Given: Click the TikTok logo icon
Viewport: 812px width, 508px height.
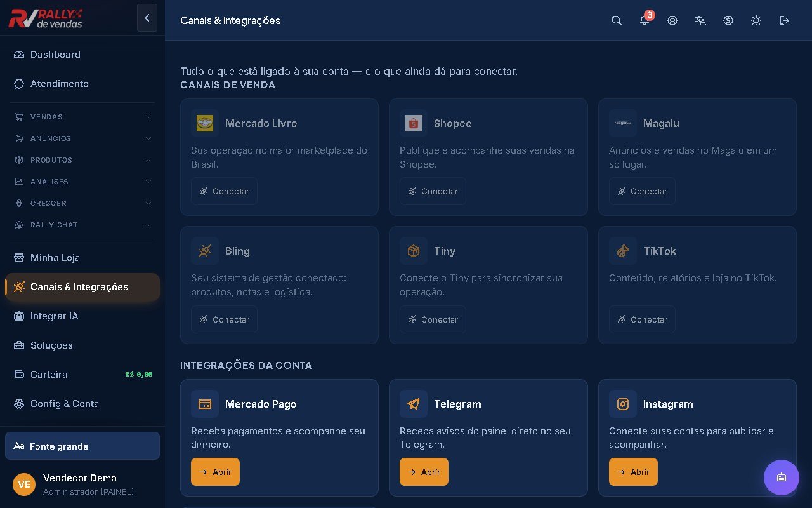Looking at the screenshot, I should [x=623, y=251].
